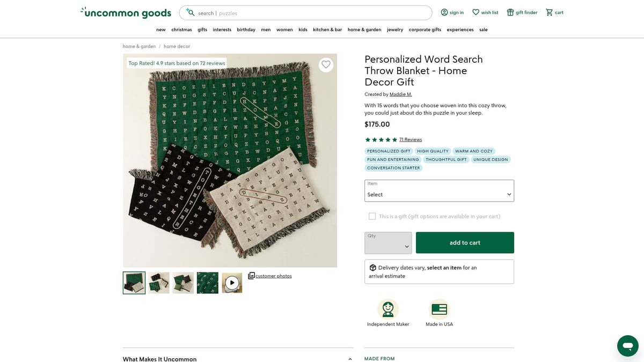The width and height of the screenshot is (644, 362).
Task: Select the second product thumbnail image
Action: 159,283
